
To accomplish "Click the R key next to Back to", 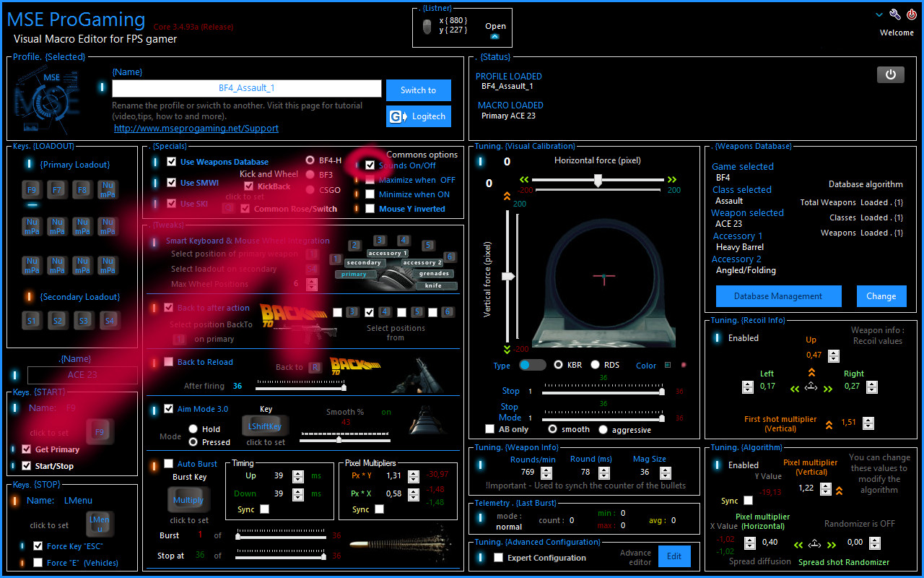I will tap(315, 367).
